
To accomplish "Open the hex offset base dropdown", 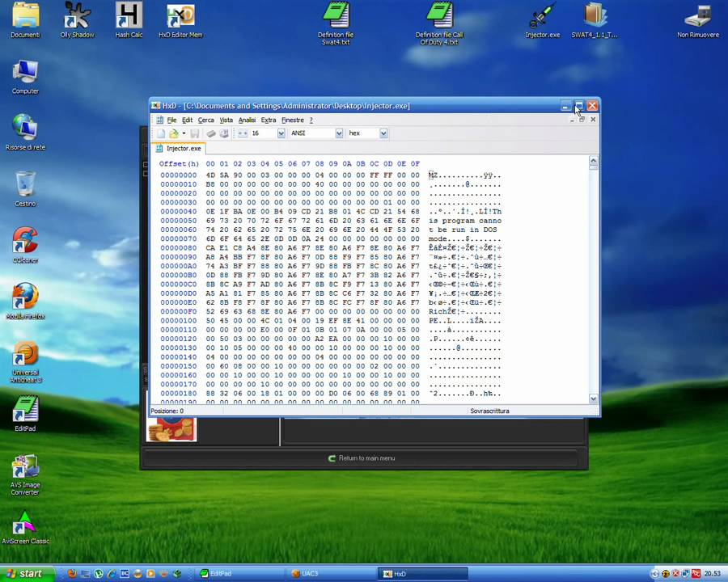I will pos(383,133).
